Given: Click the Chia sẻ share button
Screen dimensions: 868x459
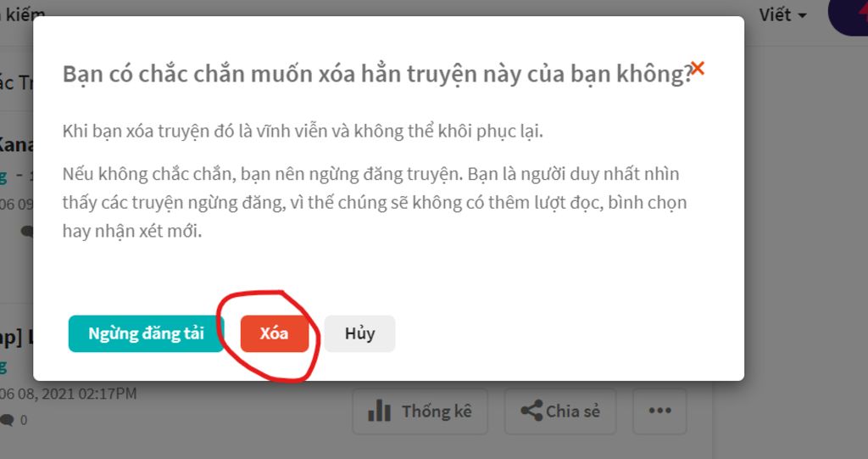Looking at the screenshot, I should click(x=560, y=411).
